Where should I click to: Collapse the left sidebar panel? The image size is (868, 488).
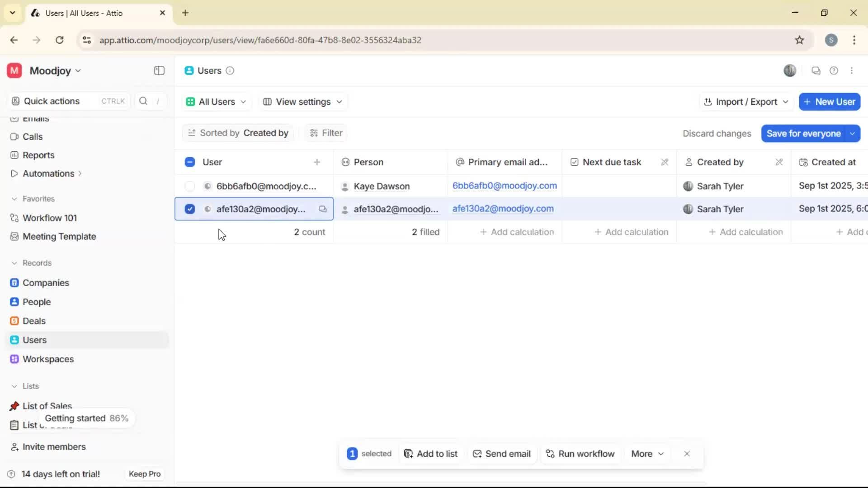tap(159, 70)
